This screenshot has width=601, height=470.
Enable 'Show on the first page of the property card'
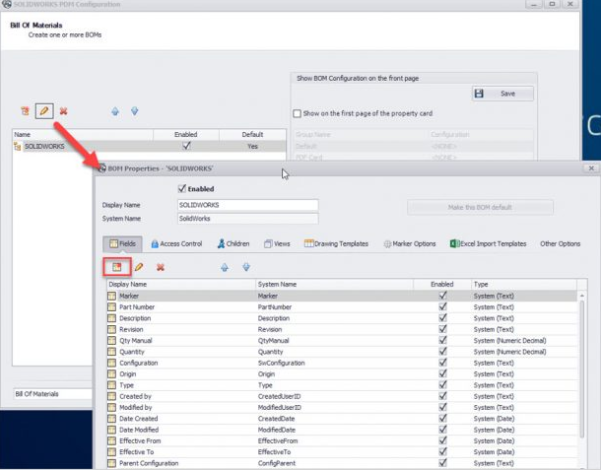point(296,113)
